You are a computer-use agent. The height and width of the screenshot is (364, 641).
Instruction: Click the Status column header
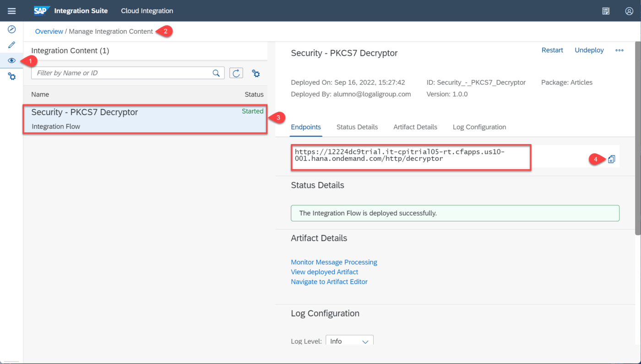(x=254, y=94)
